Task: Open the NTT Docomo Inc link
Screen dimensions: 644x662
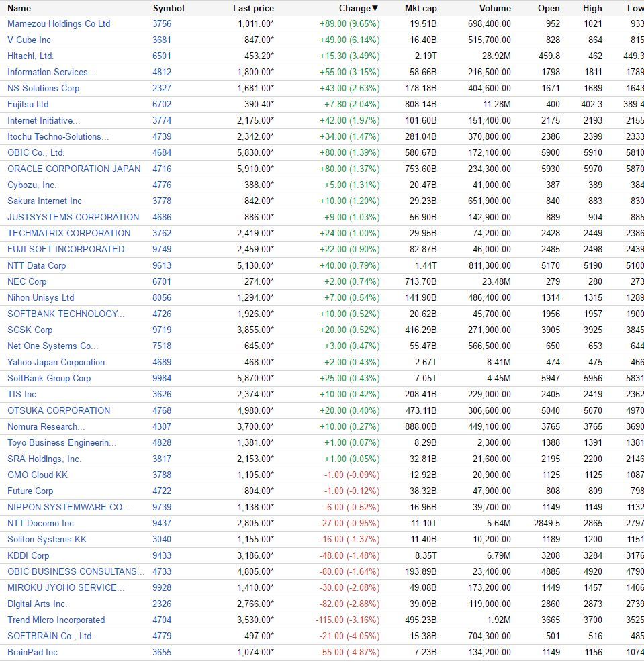Action: tap(40, 523)
